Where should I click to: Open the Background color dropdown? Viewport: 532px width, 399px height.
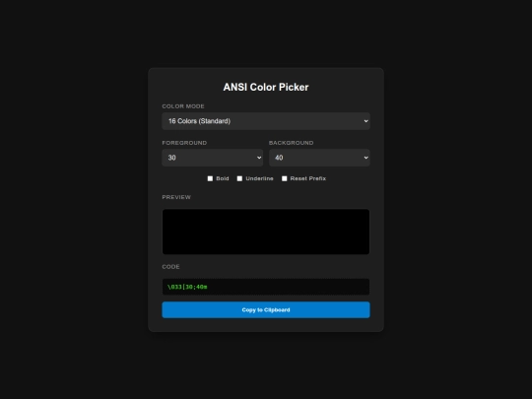point(319,158)
